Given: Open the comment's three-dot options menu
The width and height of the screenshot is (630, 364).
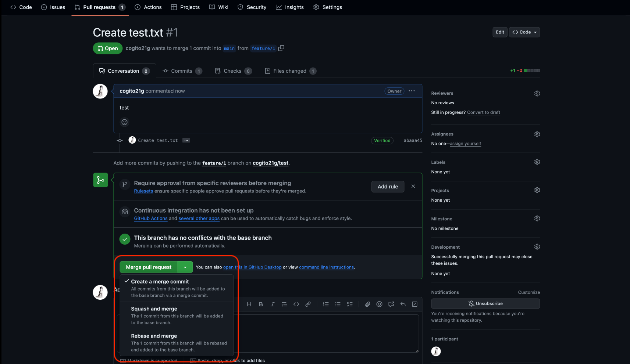Looking at the screenshot, I should click(412, 91).
